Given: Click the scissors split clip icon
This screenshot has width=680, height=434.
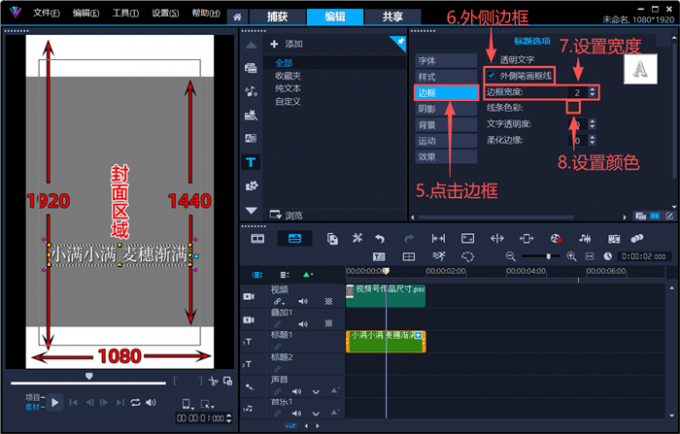Looking at the screenshot, I should 213,381.
